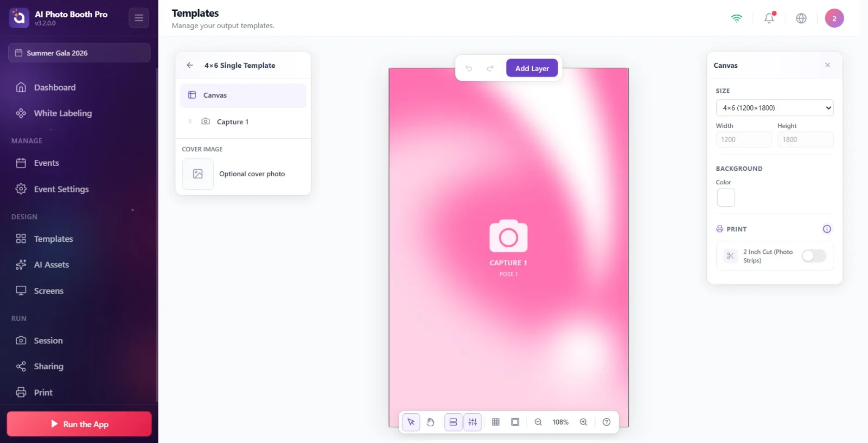Click the scissors cut icon
Viewport: 868px width, 443px height.
point(730,256)
